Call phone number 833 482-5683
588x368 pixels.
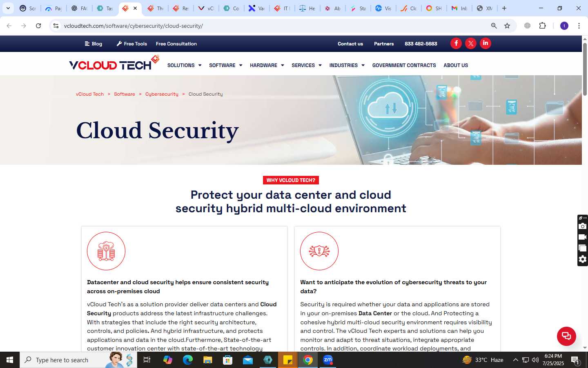[x=421, y=44]
